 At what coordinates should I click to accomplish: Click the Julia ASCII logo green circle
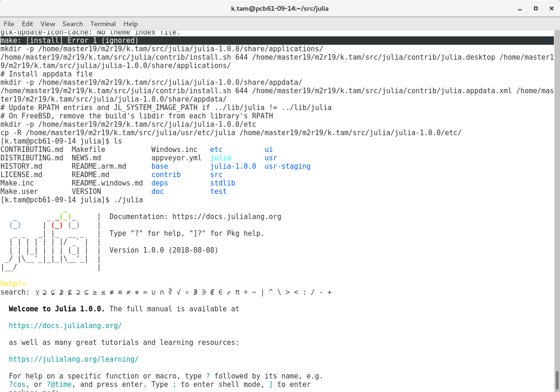(65, 217)
